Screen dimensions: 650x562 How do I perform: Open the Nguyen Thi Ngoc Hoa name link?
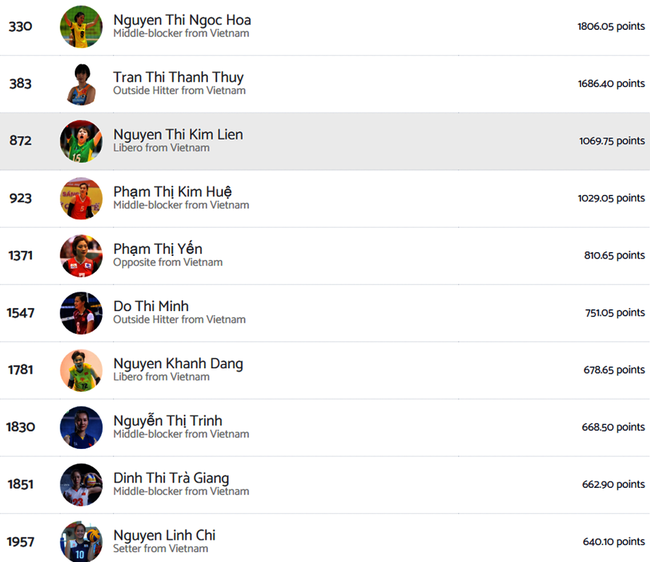click(182, 20)
